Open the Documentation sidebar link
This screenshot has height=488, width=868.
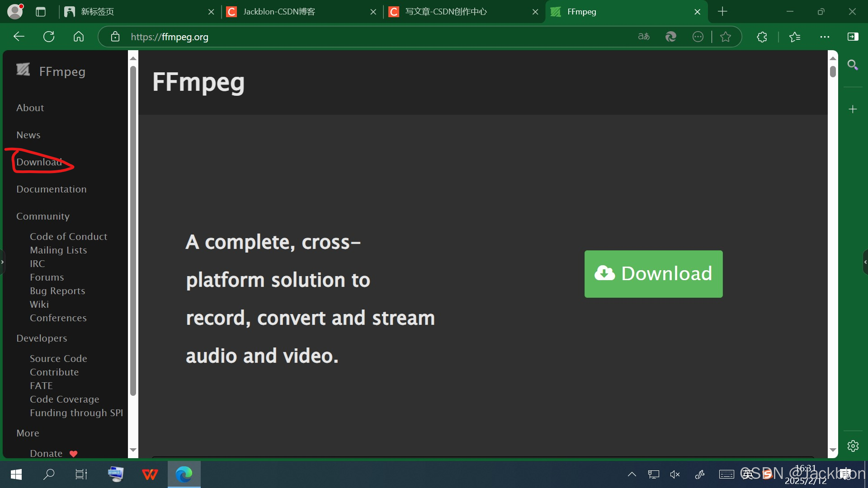tap(51, 189)
